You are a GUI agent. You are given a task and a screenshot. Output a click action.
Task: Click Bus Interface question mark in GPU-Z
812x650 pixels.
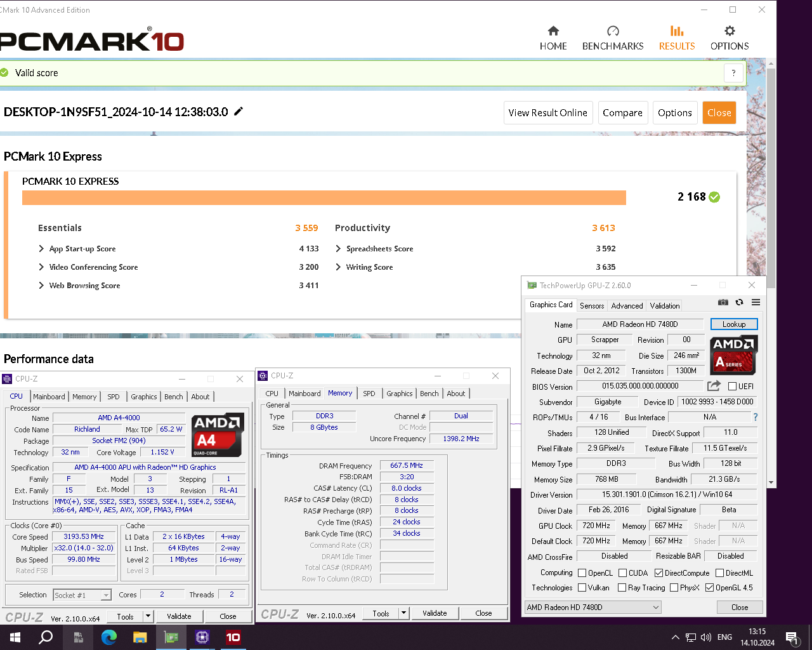coord(755,417)
